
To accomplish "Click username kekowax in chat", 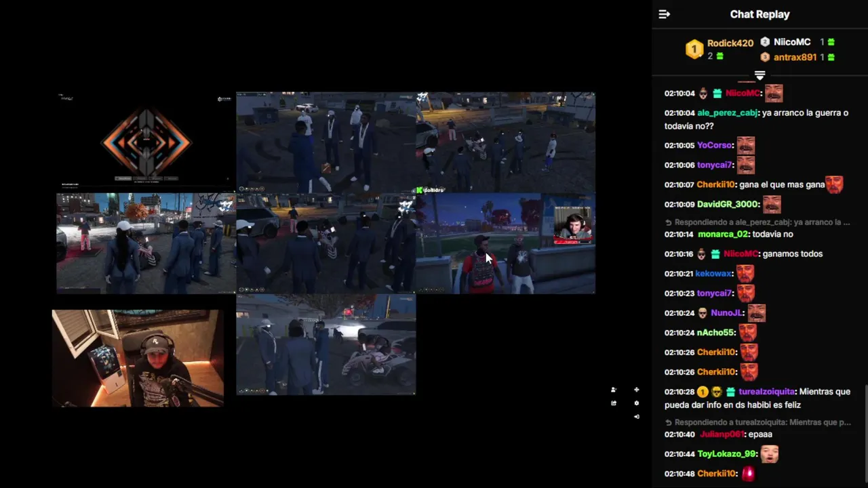I will coord(713,274).
